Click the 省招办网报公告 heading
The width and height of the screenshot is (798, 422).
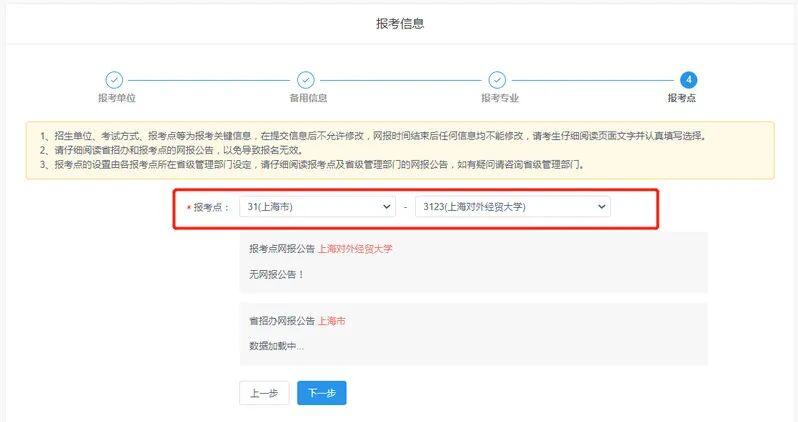[282, 321]
